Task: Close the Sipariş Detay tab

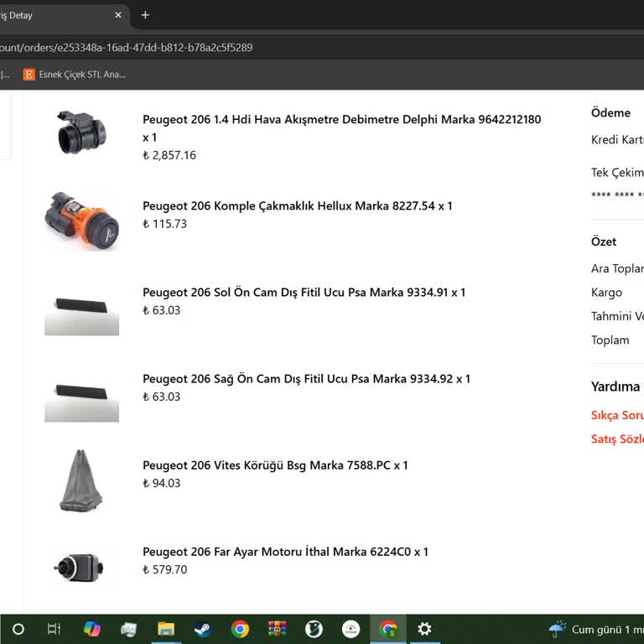Action: (118, 15)
